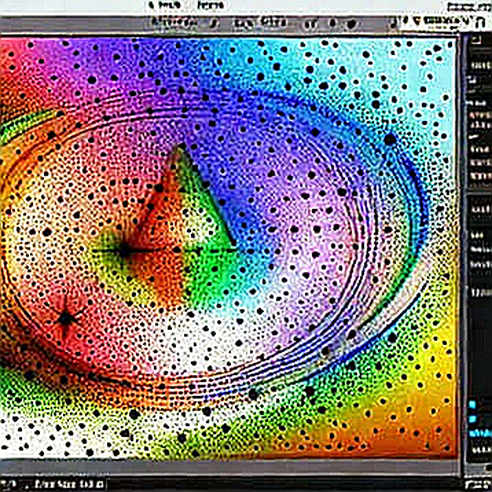
Task: Click the icon at the start of the toolbar's right section
Action: pyautogui.click(x=393, y=24)
